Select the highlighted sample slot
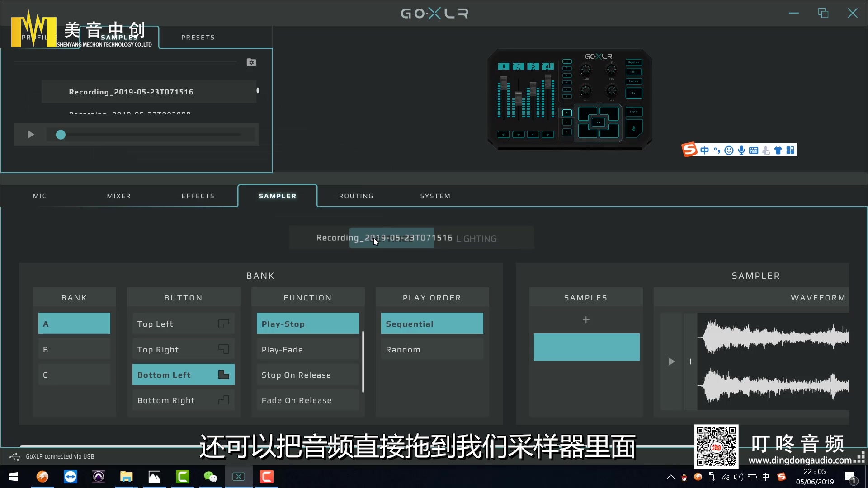Viewport: 868px width, 488px height. pyautogui.click(x=587, y=347)
